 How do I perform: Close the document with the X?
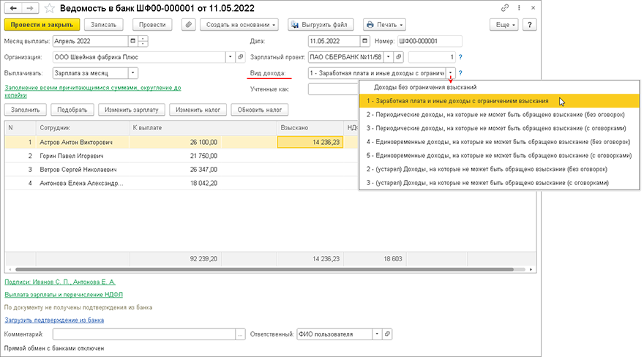coord(533,8)
